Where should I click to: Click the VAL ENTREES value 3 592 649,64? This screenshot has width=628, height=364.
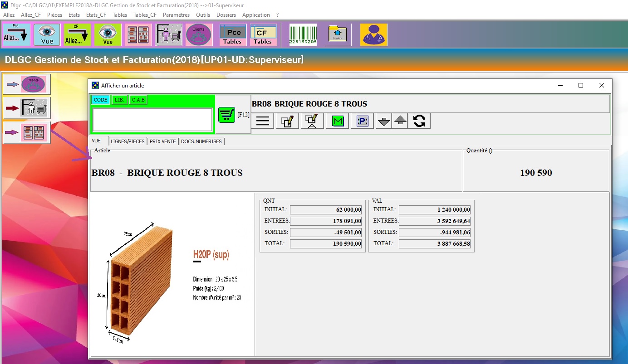435,221
